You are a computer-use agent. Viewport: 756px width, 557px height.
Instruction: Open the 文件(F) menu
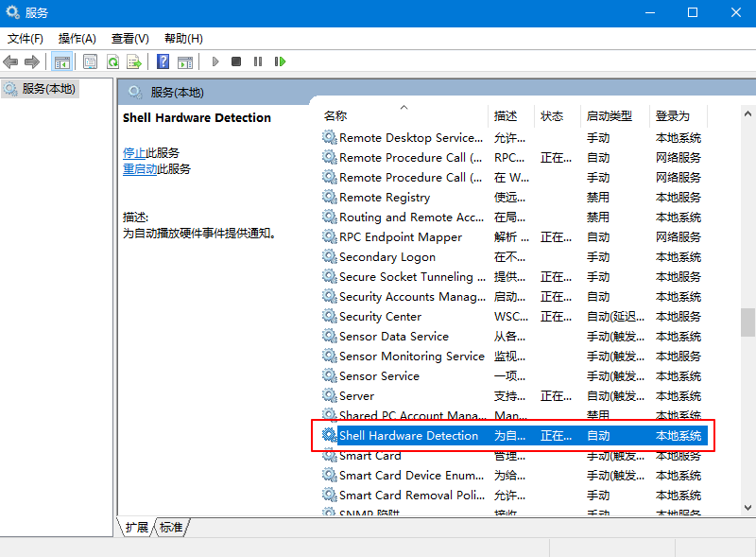[26, 39]
